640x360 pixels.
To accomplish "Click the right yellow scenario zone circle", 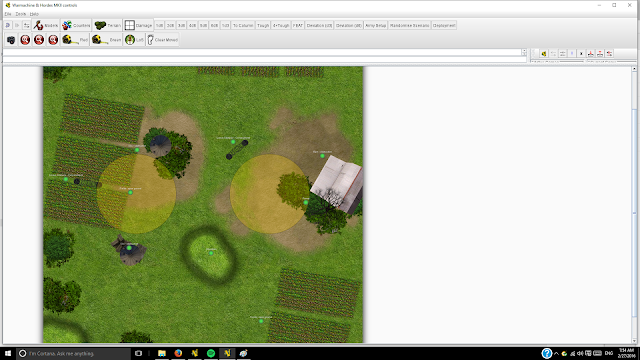I will coord(269,194).
